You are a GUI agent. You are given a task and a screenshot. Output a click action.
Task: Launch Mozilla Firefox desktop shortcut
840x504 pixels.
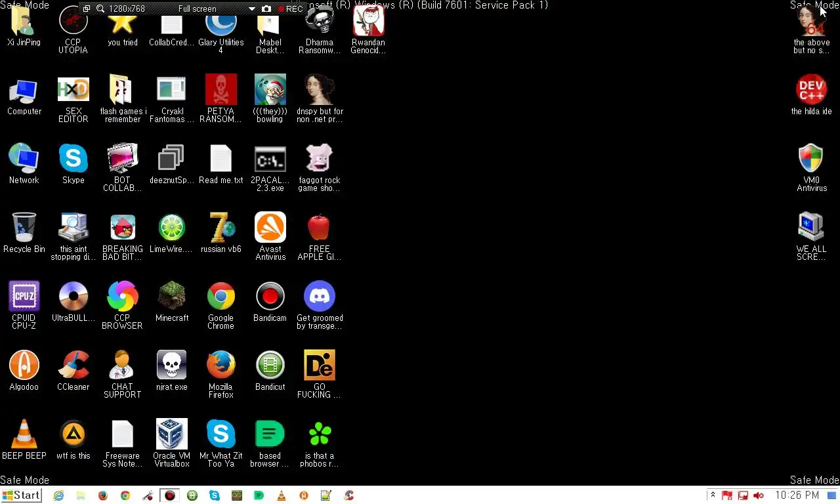click(221, 373)
